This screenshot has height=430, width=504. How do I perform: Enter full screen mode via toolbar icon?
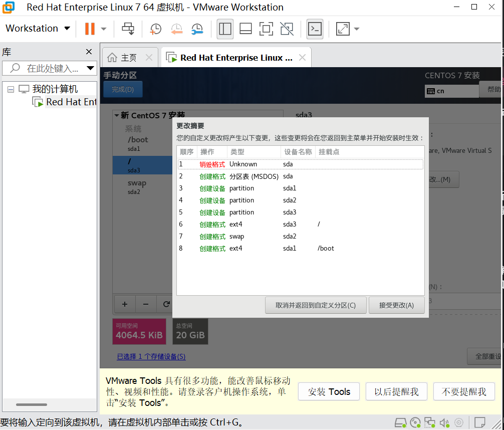click(266, 29)
